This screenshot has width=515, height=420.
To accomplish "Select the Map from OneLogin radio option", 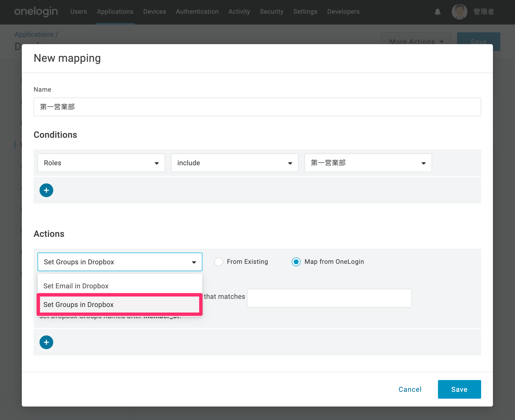I will (x=296, y=262).
